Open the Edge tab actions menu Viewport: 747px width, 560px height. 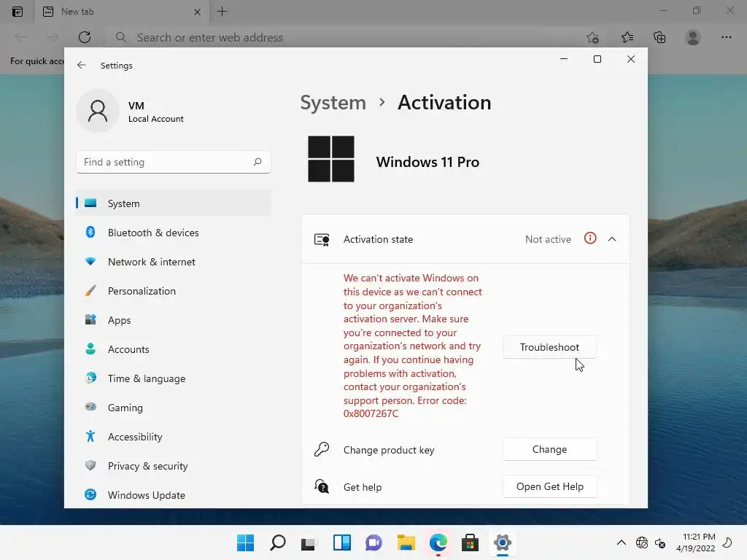pos(18,12)
